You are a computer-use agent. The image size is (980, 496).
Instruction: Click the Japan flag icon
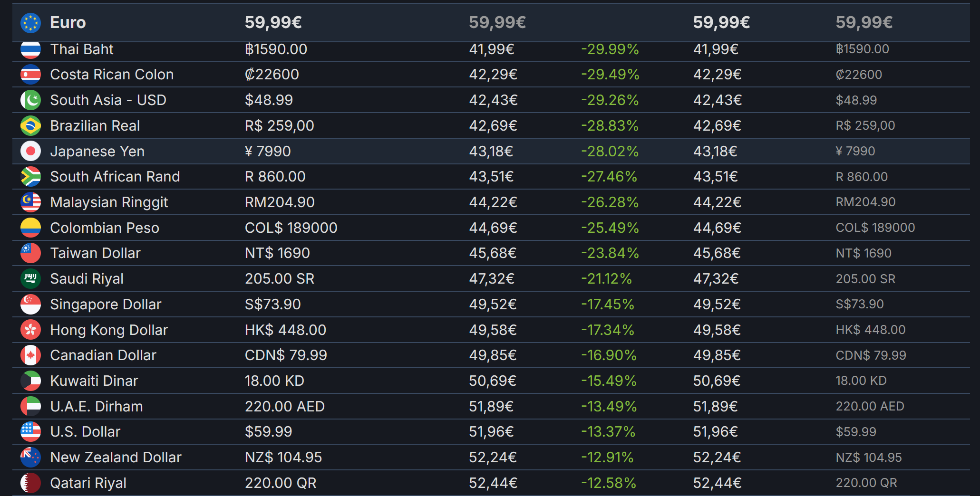[30, 152]
